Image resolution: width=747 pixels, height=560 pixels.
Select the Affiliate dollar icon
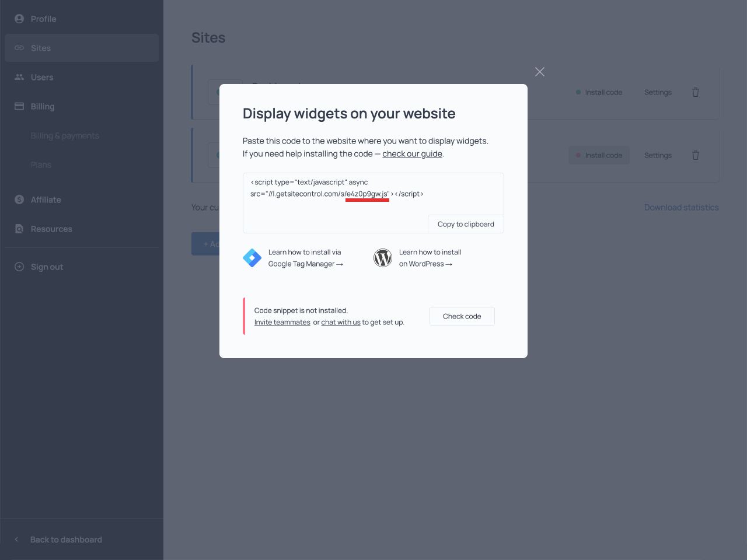point(19,199)
